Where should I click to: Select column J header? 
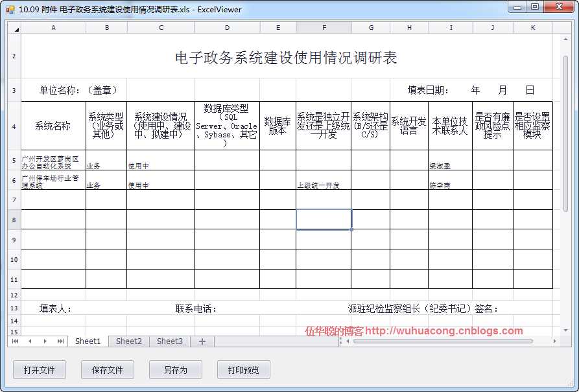pos(493,28)
